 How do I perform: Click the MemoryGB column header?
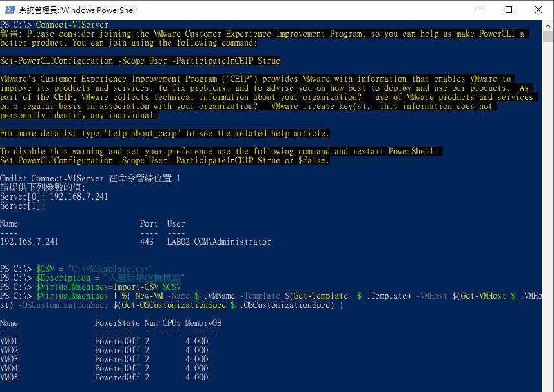coord(203,323)
